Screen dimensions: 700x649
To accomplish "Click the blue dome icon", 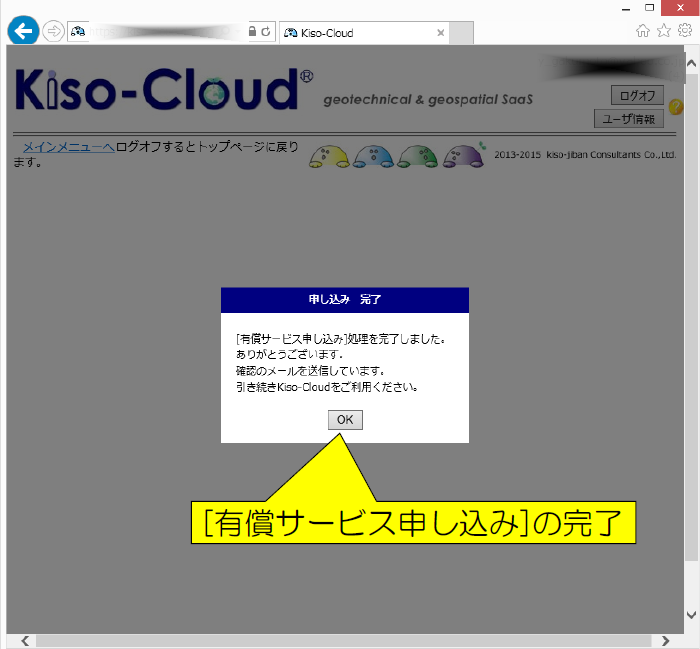I will pos(373,157).
